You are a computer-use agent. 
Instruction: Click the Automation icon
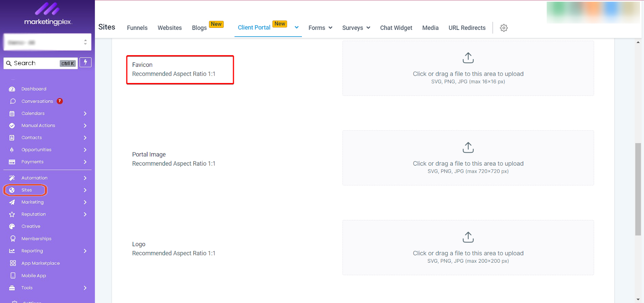(12, 178)
